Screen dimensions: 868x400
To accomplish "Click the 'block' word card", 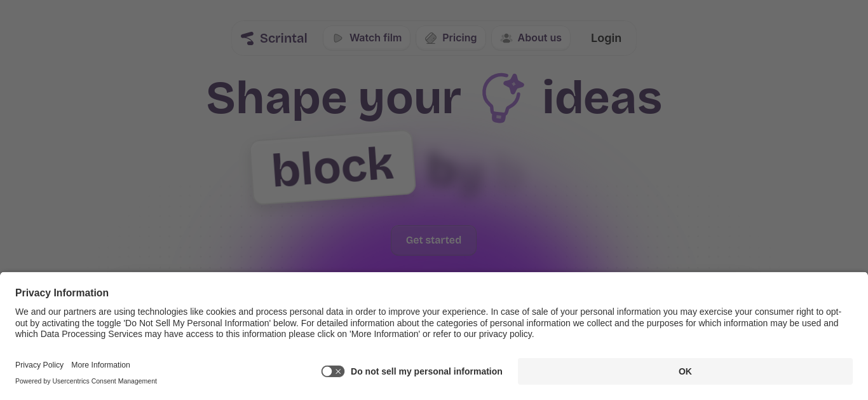I will click(x=333, y=167).
